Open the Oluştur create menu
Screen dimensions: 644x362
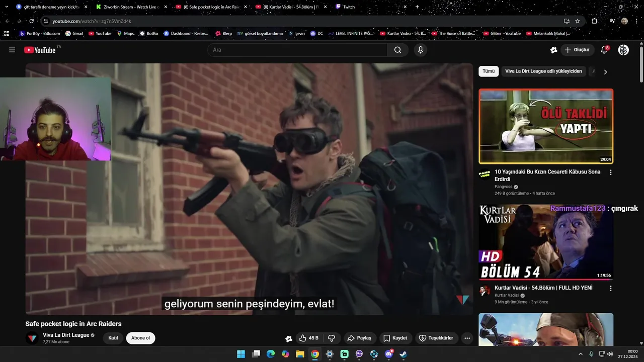point(577,50)
